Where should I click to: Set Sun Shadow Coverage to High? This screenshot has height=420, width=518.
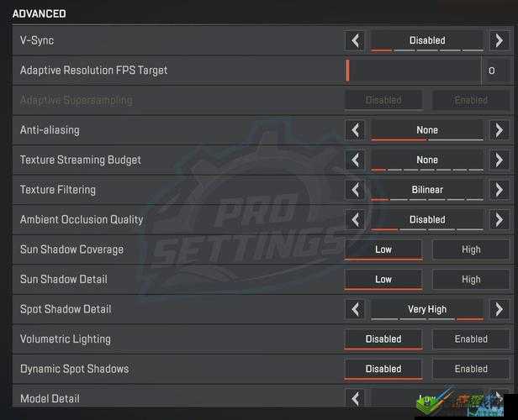[x=471, y=249]
